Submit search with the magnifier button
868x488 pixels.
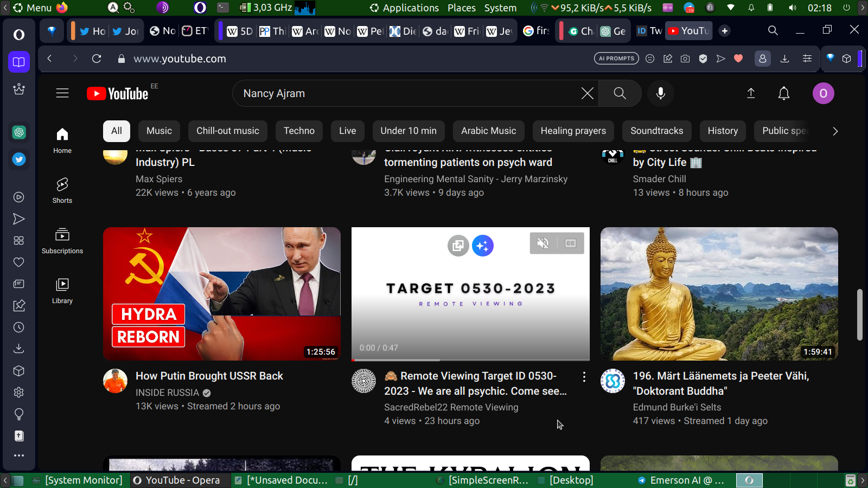click(x=620, y=93)
